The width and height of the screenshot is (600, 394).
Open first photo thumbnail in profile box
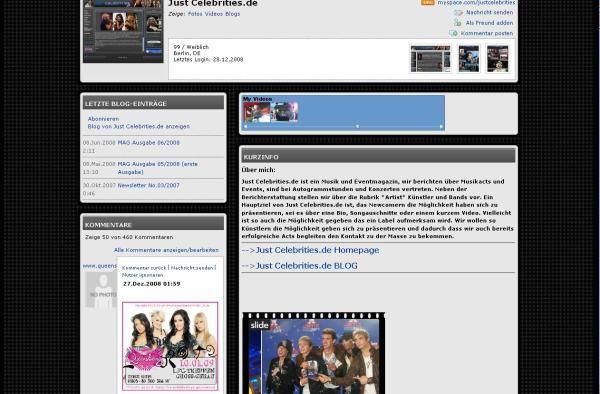pos(430,59)
